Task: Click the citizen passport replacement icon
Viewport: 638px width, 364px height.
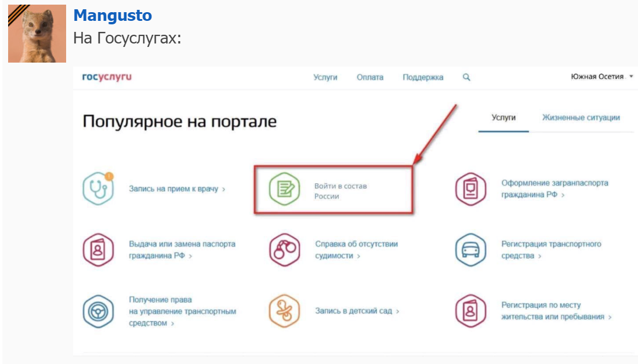Action: [x=98, y=250]
